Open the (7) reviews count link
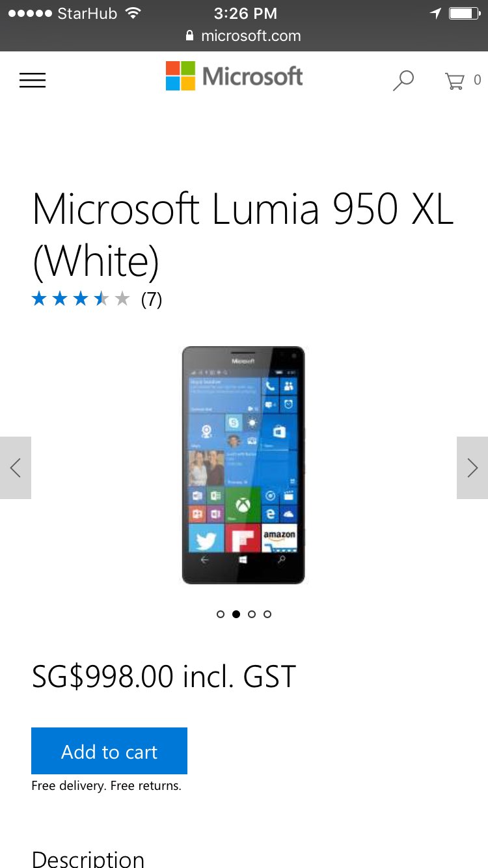488x868 pixels. (152, 299)
